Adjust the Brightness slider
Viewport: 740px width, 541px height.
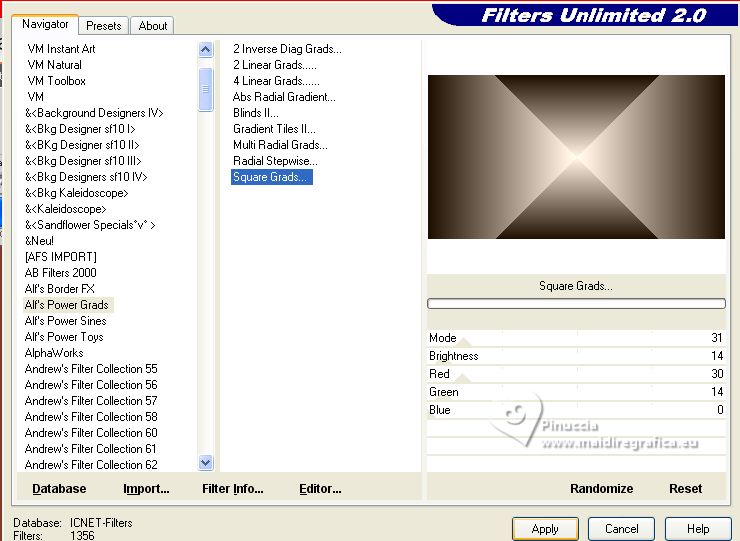click(576, 356)
